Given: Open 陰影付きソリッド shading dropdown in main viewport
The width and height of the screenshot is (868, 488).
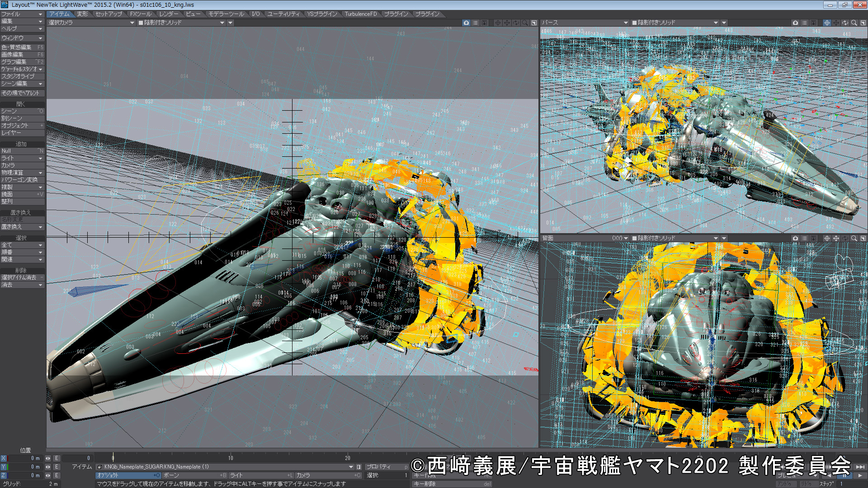Looking at the screenshot, I should coord(181,23).
